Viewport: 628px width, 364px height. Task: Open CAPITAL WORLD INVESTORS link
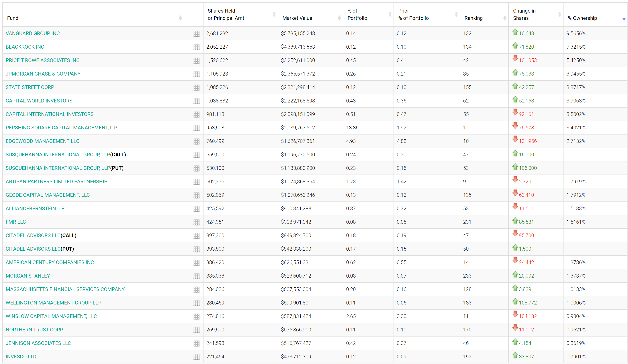coord(39,101)
